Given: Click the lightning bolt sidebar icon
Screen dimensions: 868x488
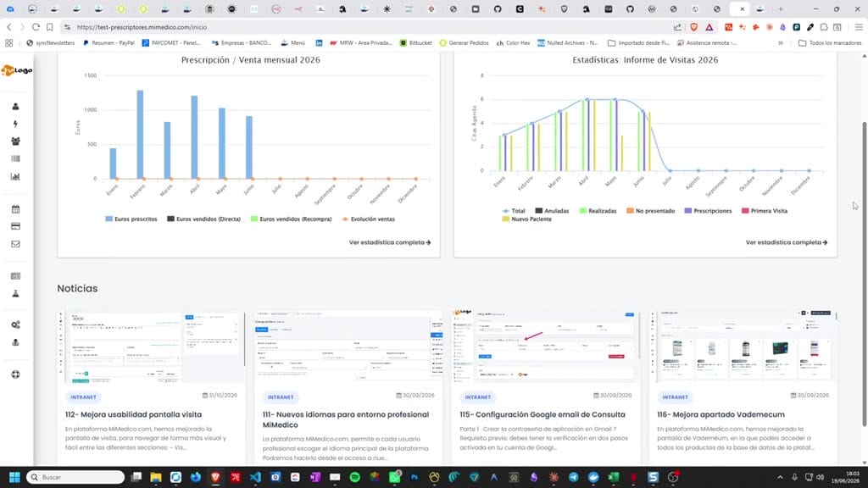Looking at the screenshot, I should (x=15, y=124).
